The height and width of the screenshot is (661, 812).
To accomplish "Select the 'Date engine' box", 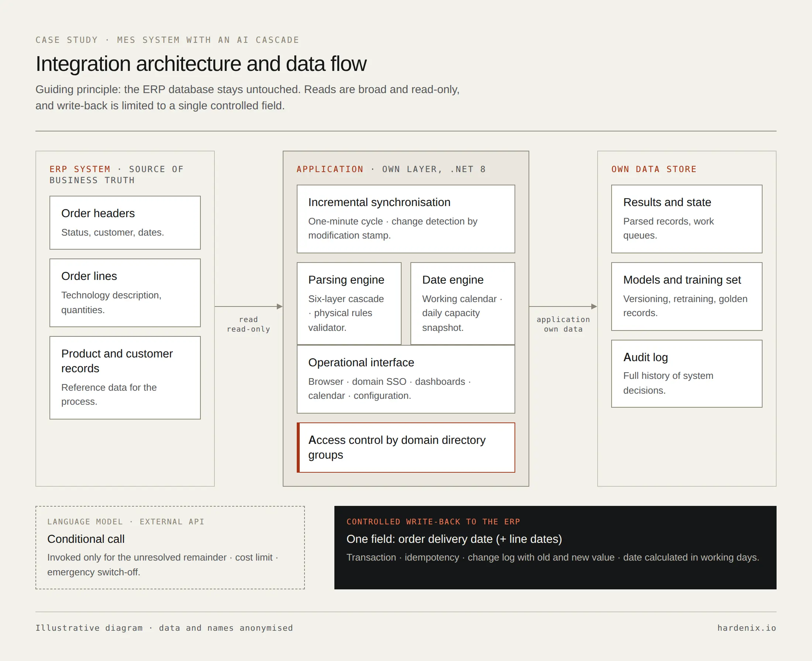I will [x=462, y=304].
